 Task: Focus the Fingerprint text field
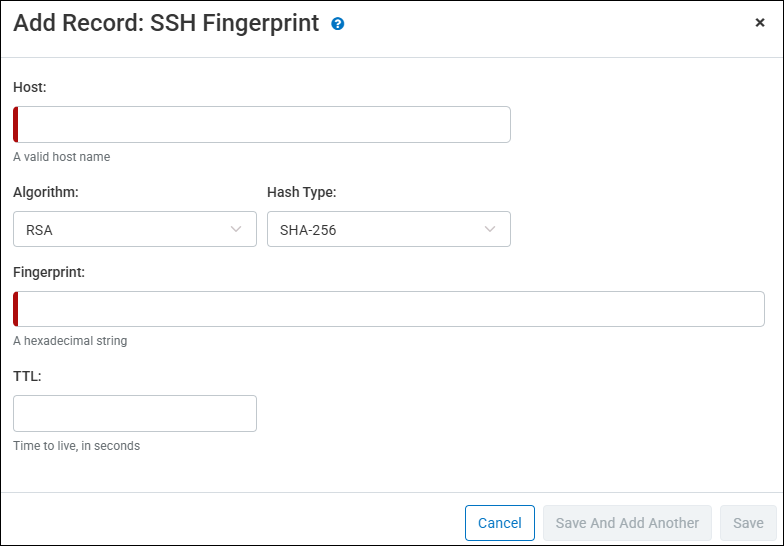[390, 309]
